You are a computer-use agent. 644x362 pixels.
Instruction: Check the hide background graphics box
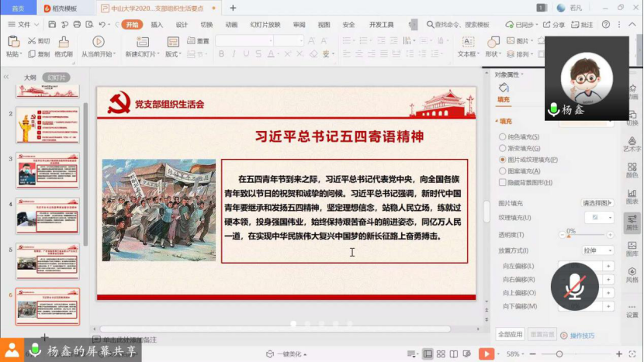pyautogui.click(x=503, y=182)
